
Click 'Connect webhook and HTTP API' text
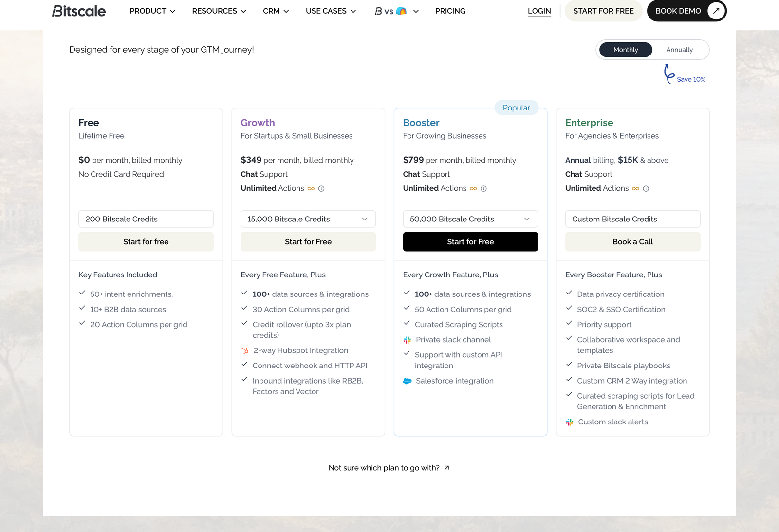click(310, 366)
